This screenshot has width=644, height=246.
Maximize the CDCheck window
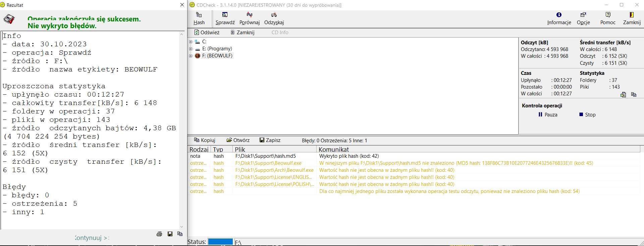coord(622,5)
